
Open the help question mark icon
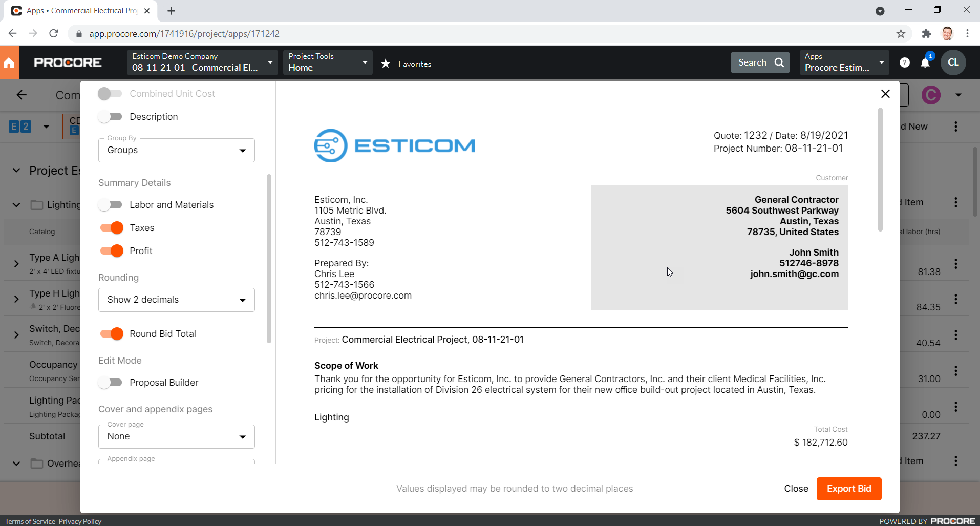905,62
